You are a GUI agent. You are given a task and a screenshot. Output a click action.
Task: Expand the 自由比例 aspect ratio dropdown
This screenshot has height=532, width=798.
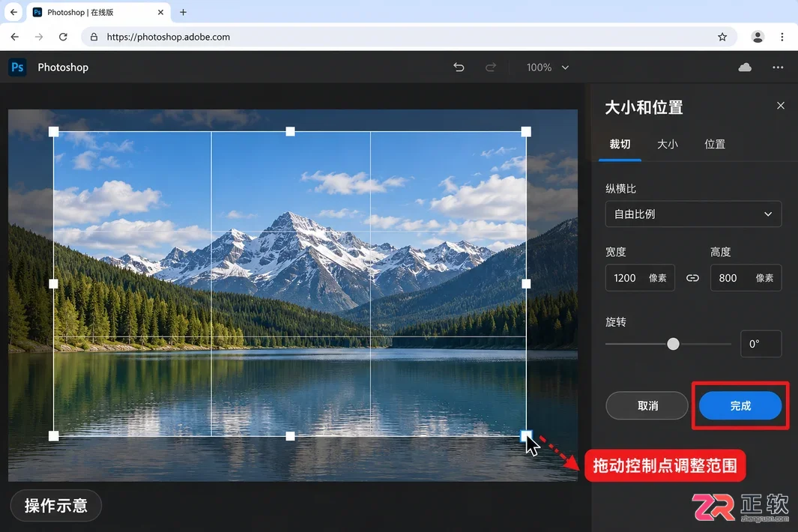[693, 214]
